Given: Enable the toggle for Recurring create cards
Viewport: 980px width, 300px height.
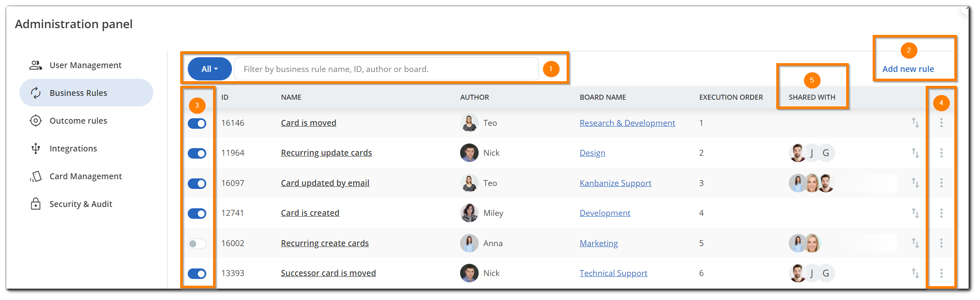Looking at the screenshot, I should [197, 243].
